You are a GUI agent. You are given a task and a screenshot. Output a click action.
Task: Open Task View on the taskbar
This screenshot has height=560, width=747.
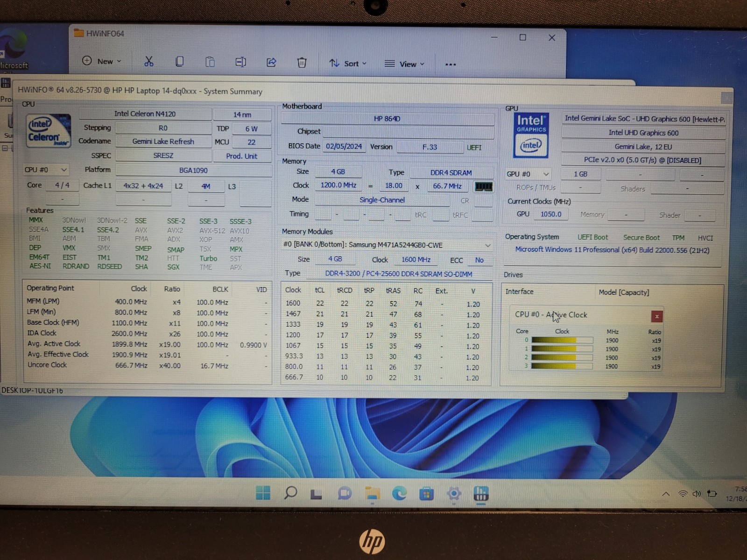(x=317, y=494)
